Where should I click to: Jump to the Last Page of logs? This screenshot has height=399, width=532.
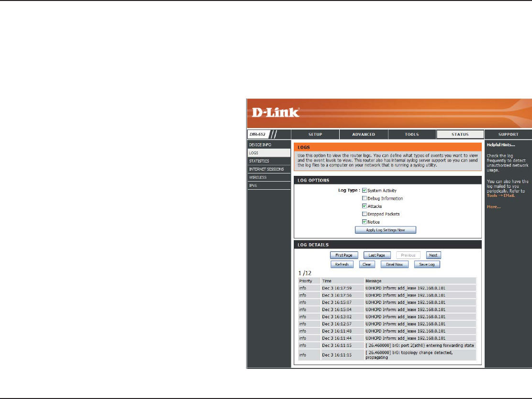(x=377, y=255)
